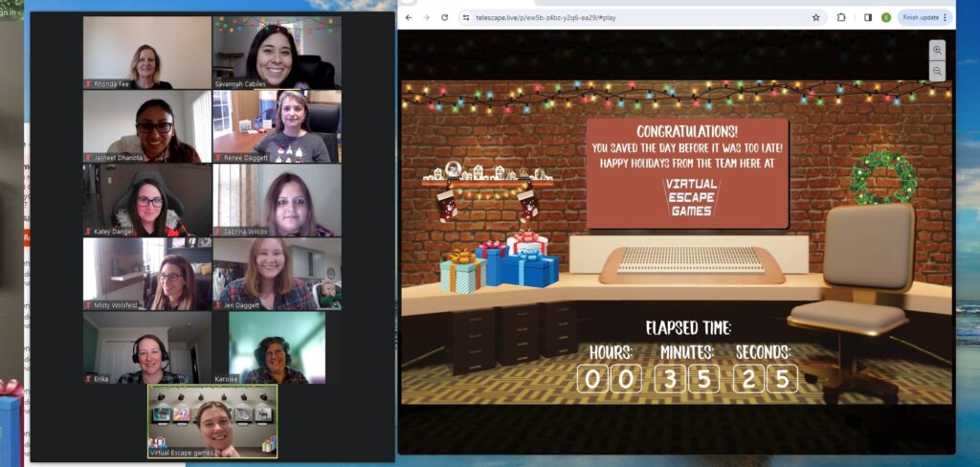This screenshot has height=467, width=980.
Task: Click the left stocking under the shelf
Action: 447,205
